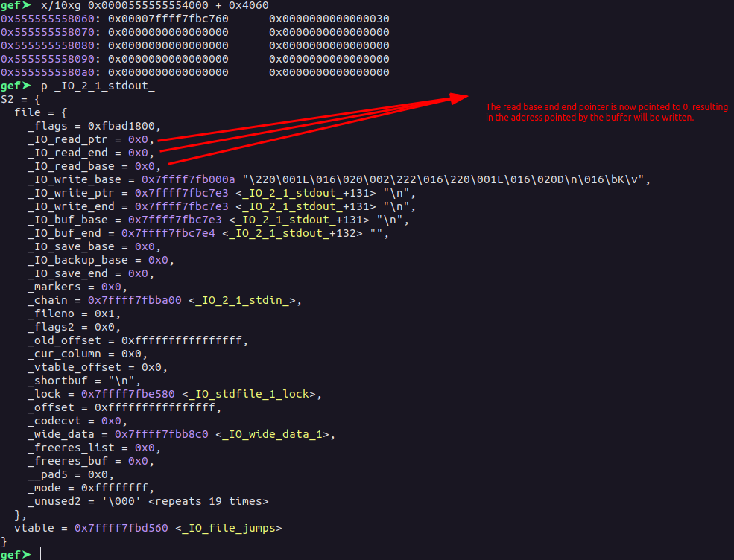
Task: Click the _IO_read_end = 0x0 line
Action: (91, 153)
